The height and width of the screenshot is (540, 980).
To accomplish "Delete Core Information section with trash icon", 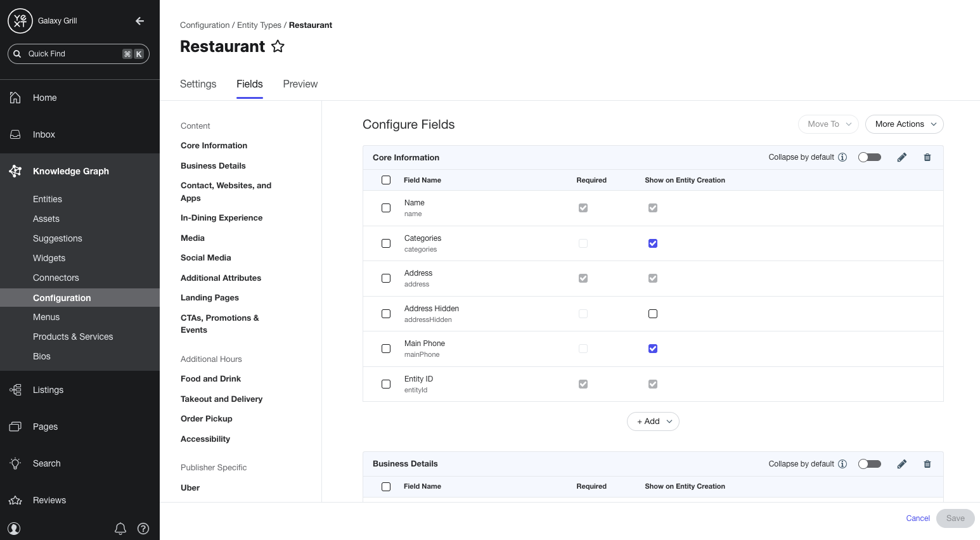I will click(927, 157).
